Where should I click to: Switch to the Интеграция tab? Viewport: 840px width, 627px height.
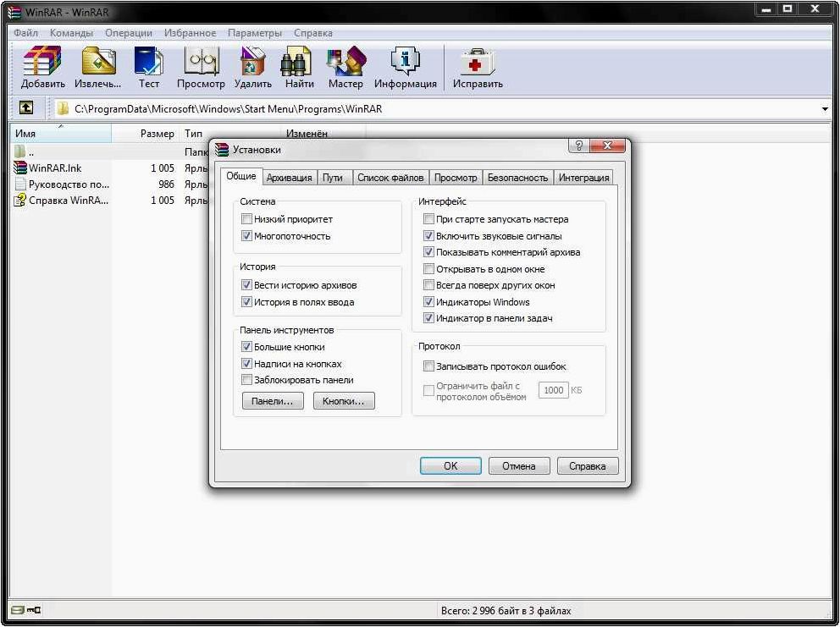584,178
